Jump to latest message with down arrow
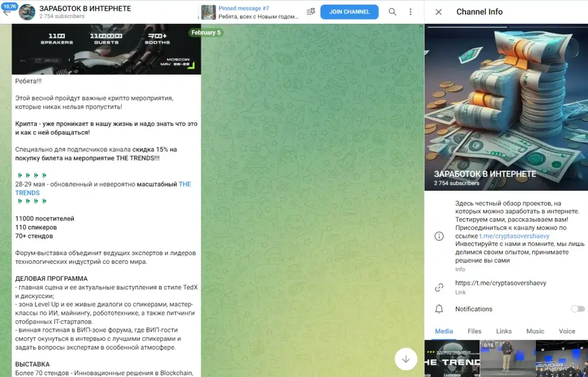Image resolution: width=588 pixels, height=377 pixels. pyautogui.click(x=406, y=359)
